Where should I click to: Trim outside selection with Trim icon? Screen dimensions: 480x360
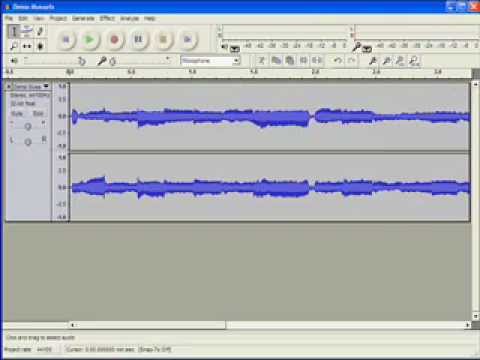303,60
